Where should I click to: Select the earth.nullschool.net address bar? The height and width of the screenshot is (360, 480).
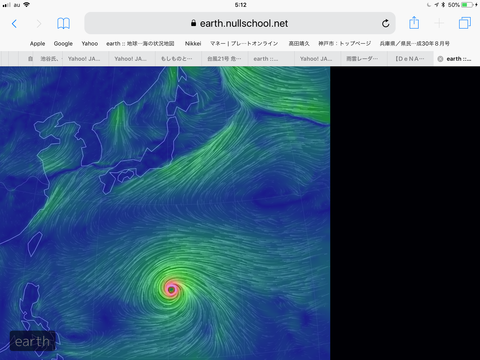240,23
